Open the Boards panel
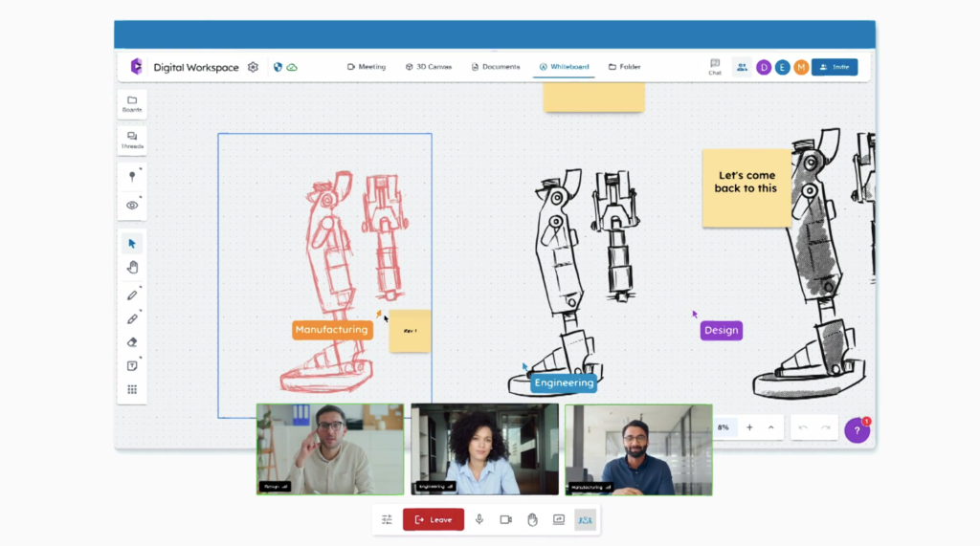 132,103
